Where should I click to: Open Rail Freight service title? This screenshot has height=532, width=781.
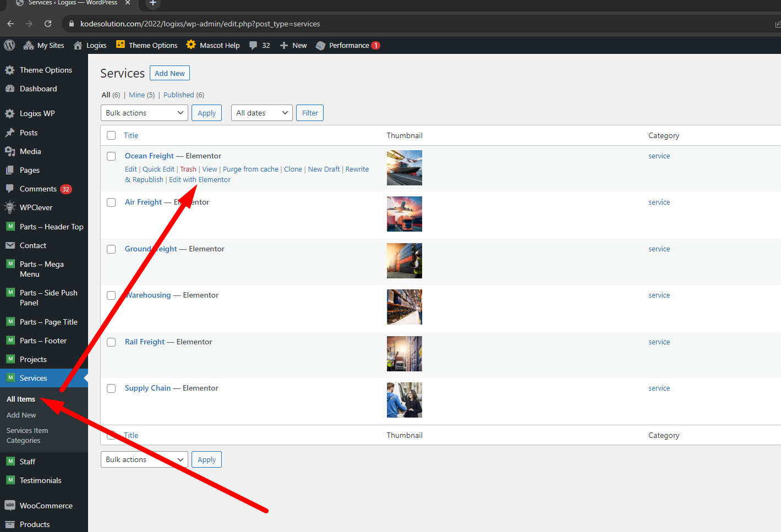(x=145, y=342)
